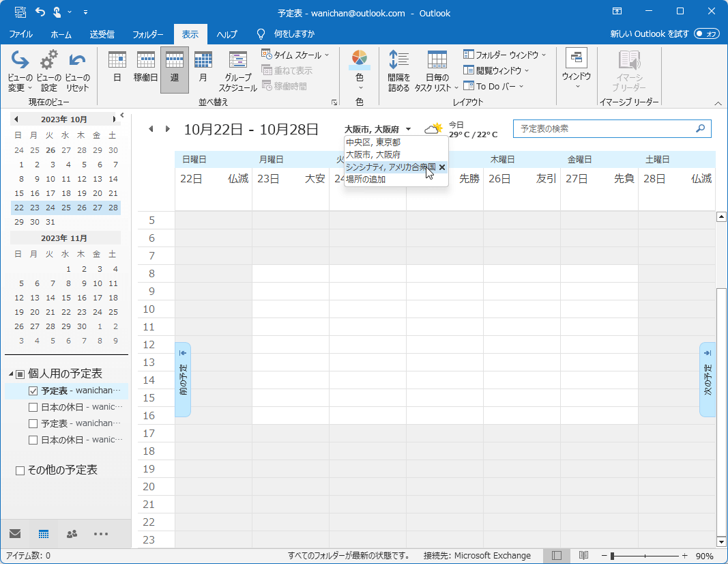Switch calendar to Month view
Viewport: 728px width, 564px height.
pyautogui.click(x=203, y=69)
